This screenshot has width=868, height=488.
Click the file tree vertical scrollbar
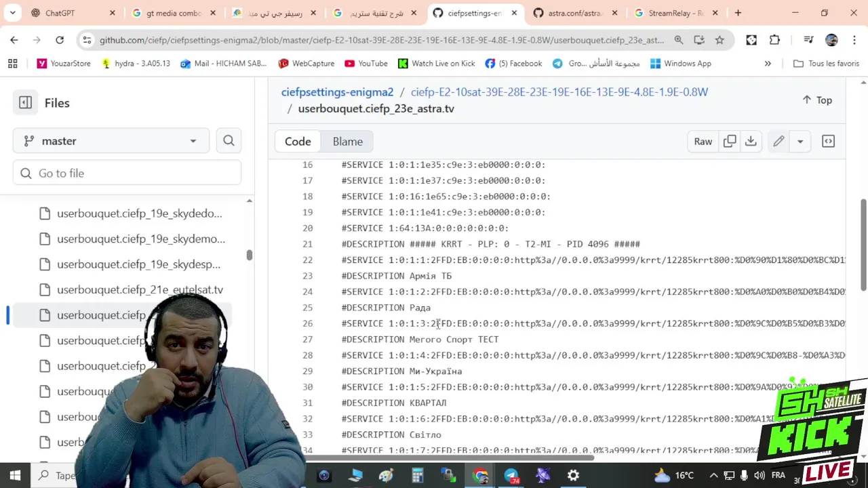point(250,256)
